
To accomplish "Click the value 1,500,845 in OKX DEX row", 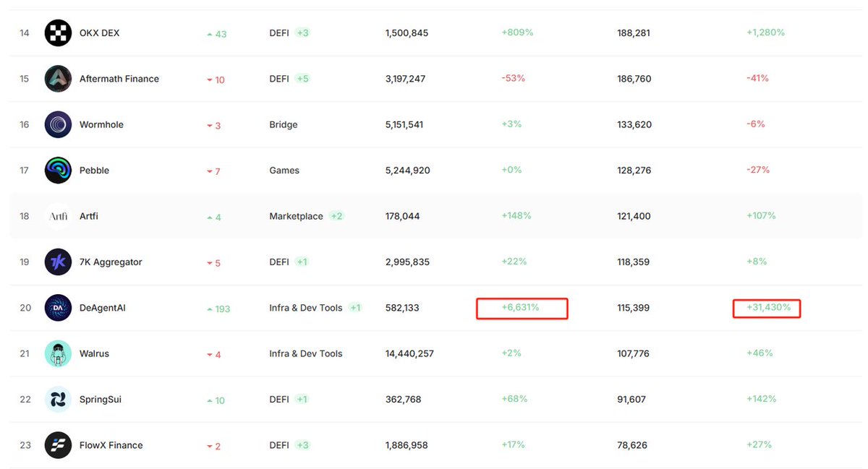I will [x=407, y=33].
